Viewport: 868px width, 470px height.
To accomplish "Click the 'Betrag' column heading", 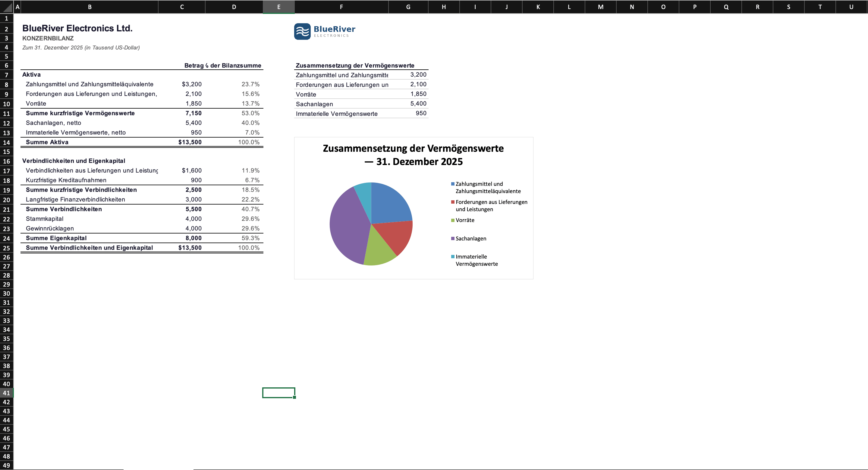I will [x=194, y=65].
